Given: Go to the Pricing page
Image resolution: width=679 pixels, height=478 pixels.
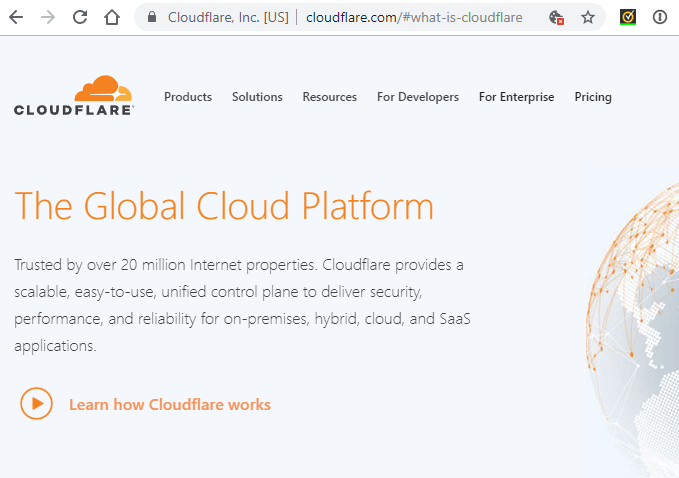Looking at the screenshot, I should pyautogui.click(x=593, y=97).
